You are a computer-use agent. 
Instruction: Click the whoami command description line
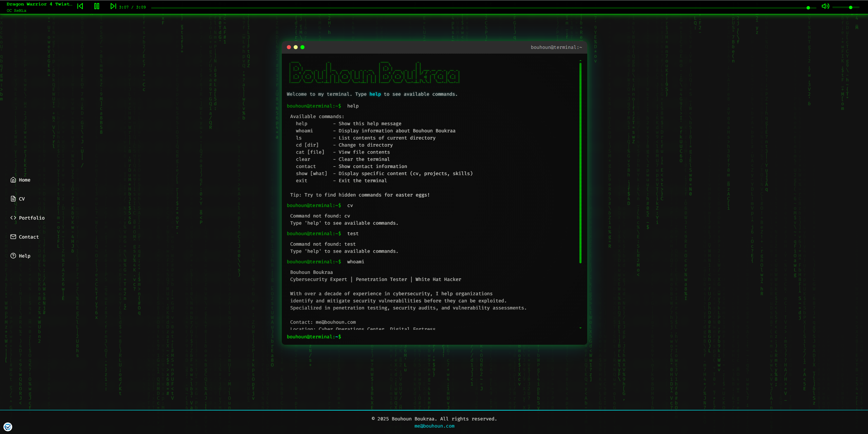(375, 131)
